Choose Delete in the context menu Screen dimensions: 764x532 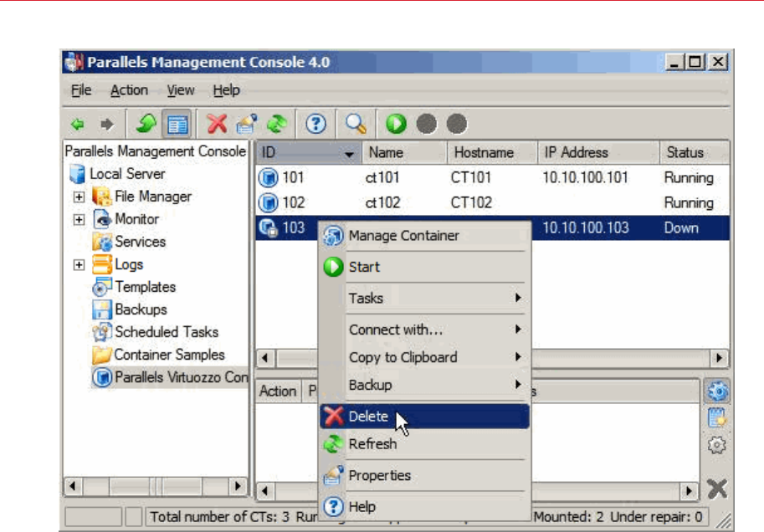(424, 417)
